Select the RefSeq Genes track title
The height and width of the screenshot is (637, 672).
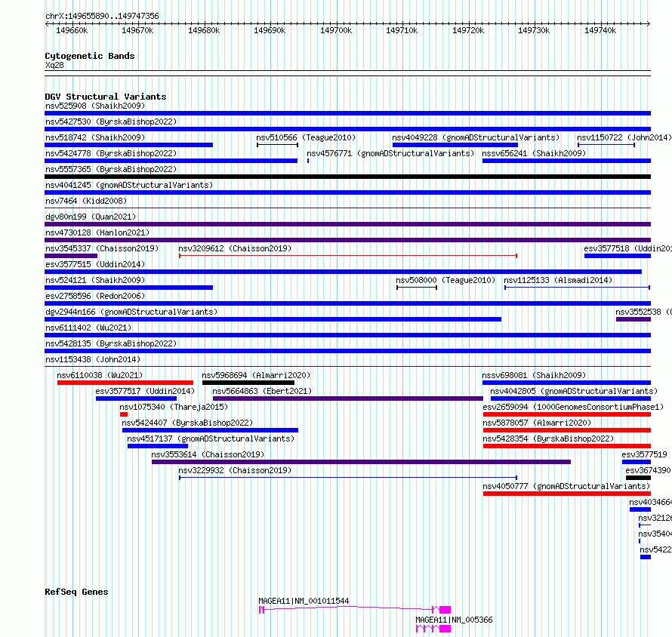point(76,592)
